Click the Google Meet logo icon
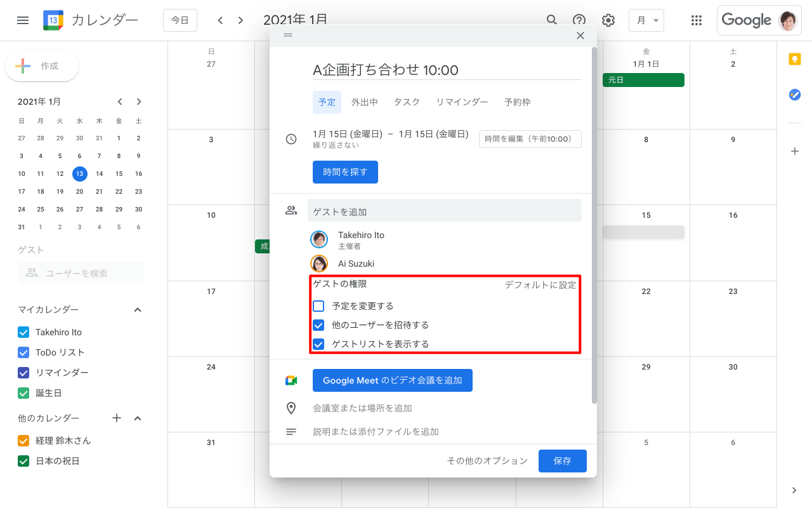812x508 pixels. pyautogui.click(x=291, y=380)
